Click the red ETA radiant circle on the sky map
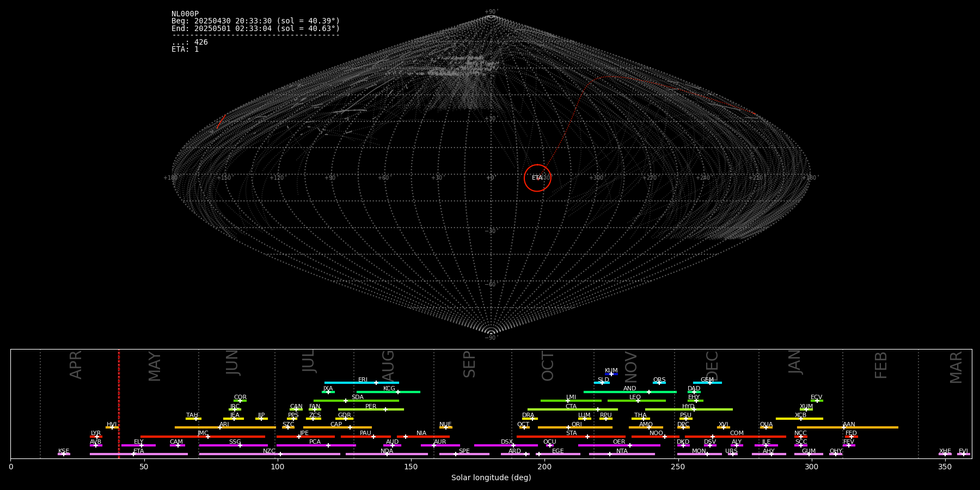The height and width of the screenshot is (490, 980). (x=537, y=178)
